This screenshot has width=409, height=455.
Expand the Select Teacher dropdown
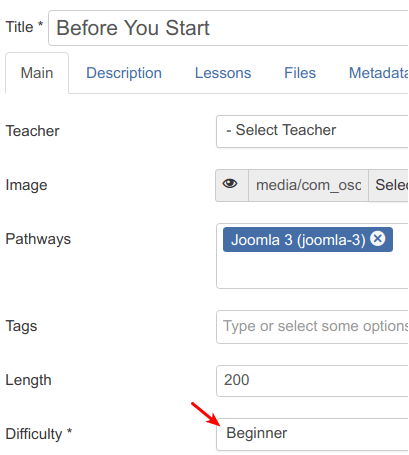point(313,131)
